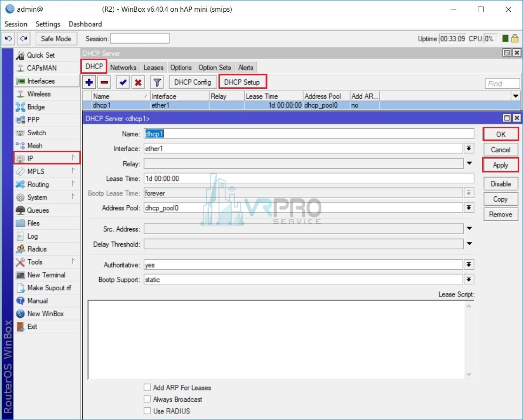Enable Use RADIUS checkbox

(147, 411)
